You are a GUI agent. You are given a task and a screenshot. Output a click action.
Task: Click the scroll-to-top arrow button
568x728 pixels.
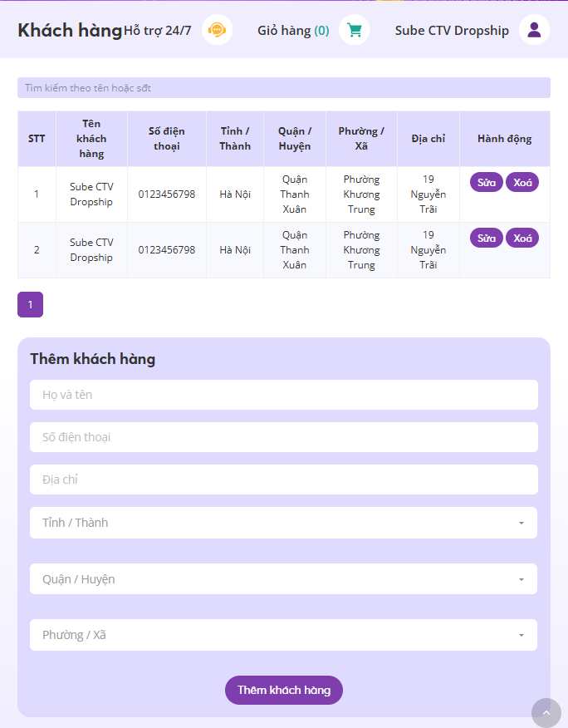pyautogui.click(x=546, y=713)
